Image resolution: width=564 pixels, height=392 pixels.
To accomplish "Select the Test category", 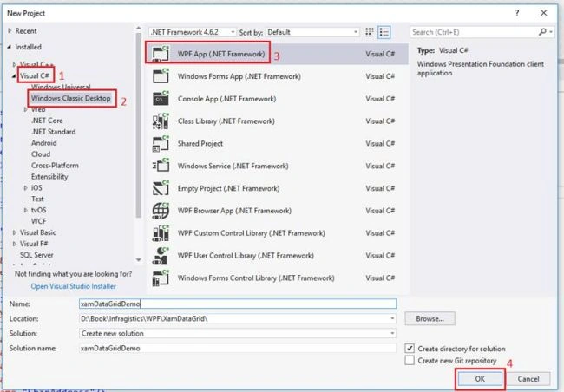I will coord(37,199).
